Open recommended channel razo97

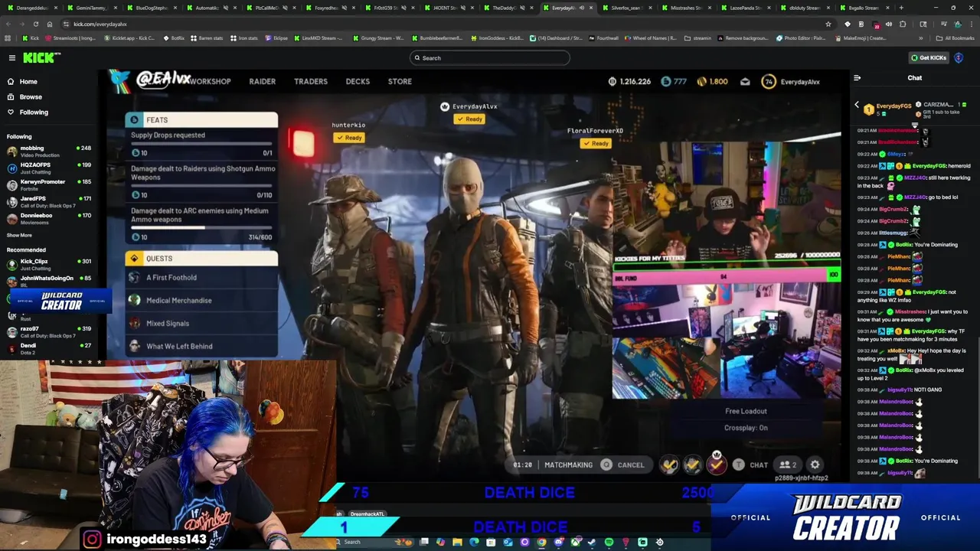coord(48,331)
